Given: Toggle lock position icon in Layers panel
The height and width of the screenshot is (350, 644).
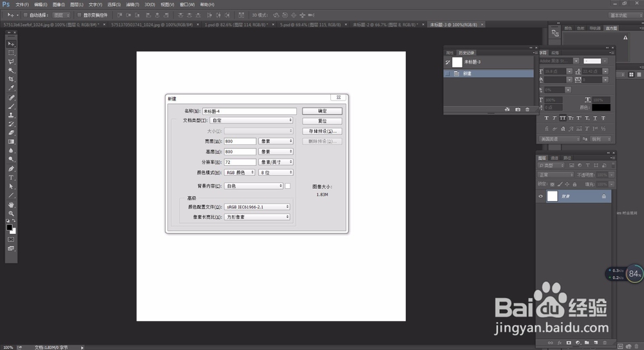Looking at the screenshot, I should tap(567, 184).
